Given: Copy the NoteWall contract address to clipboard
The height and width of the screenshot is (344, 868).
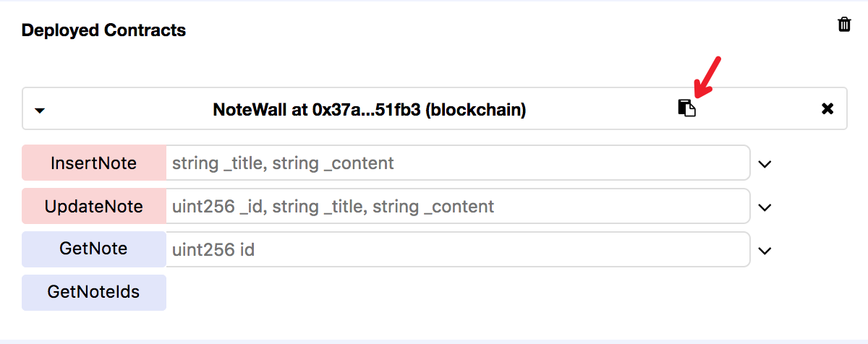Looking at the screenshot, I should pyautogui.click(x=686, y=109).
